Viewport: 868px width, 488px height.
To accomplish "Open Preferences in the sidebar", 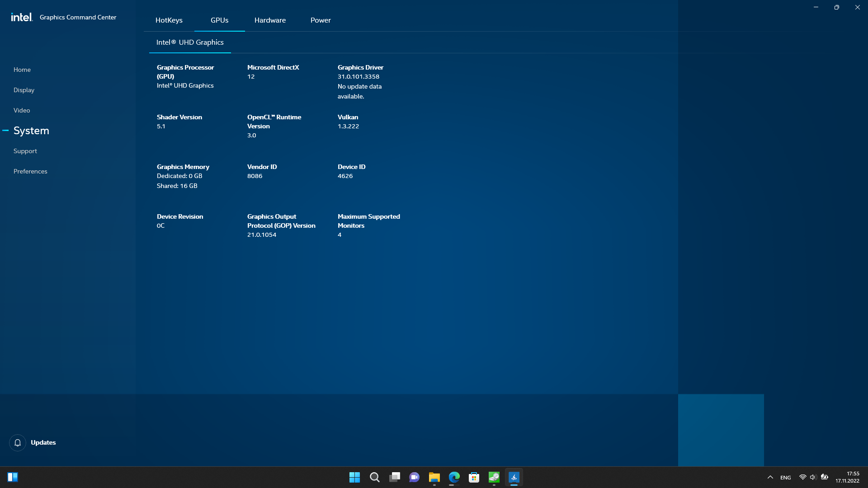I will click(x=30, y=171).
